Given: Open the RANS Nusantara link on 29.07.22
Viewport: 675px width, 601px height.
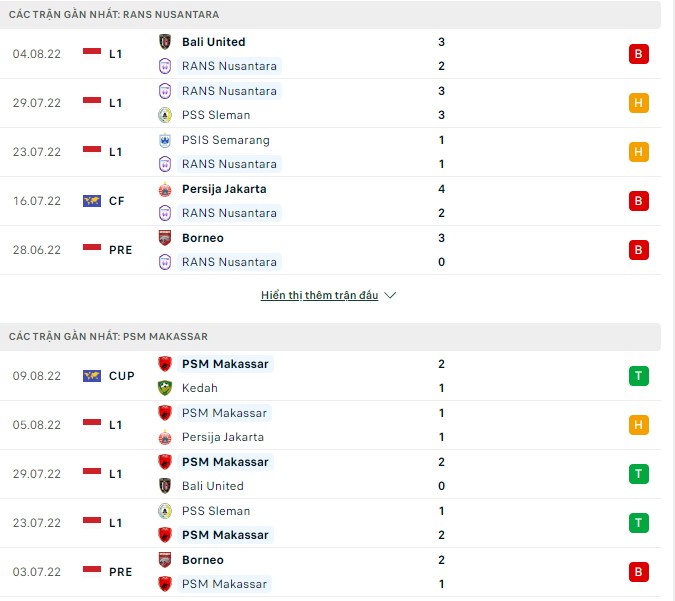Looking at the screenshot, I should click(229, 91).
